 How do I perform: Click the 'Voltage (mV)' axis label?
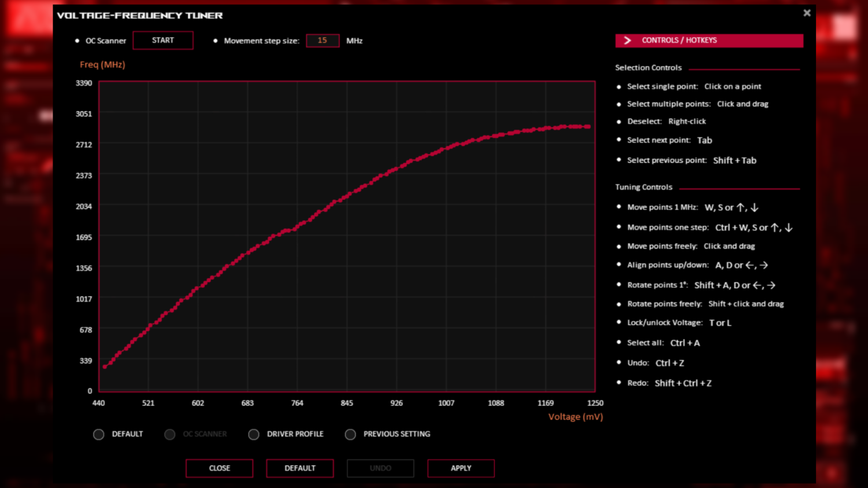tap(576, 417)
